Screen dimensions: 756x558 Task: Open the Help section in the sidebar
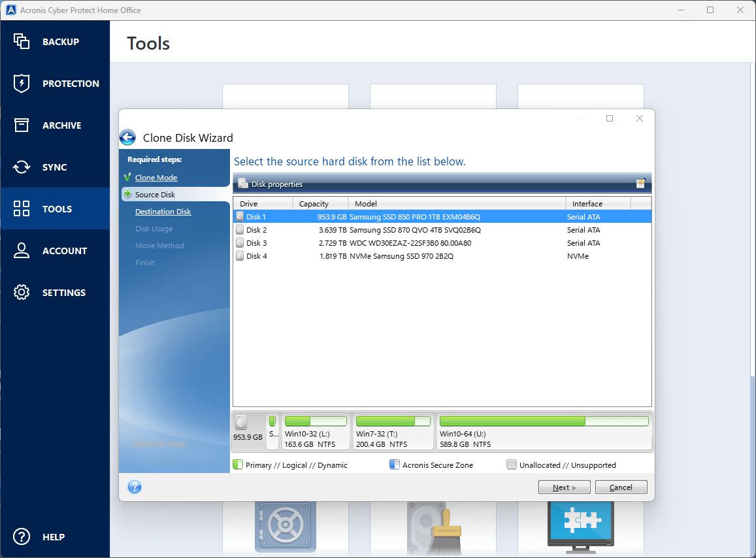(x=55, y=536)
